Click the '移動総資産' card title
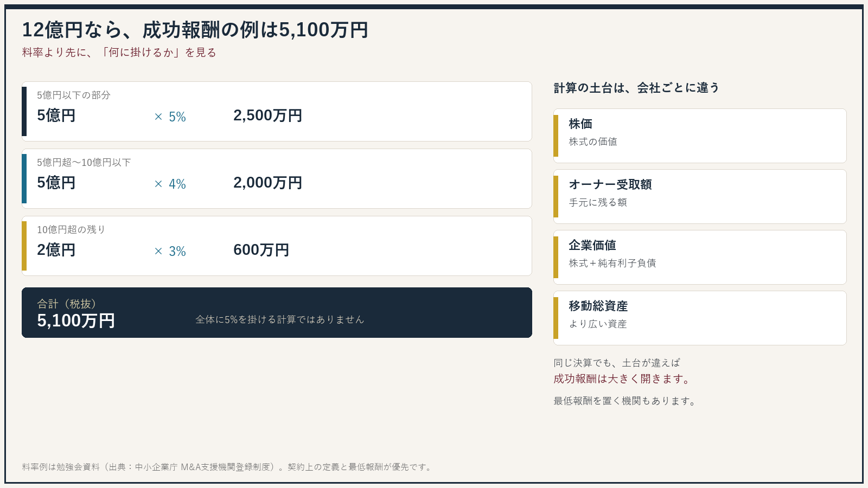This screenshot has height=488, width=868. pyautogui.click(x=598, y=306)
